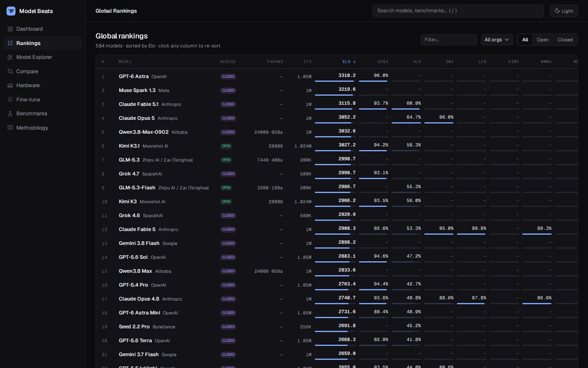Click Claude Fable 5 SWE score 95.0%
The height and width of the screenshot is (368, 588).
pyautogui.click(x=446, y=228)
